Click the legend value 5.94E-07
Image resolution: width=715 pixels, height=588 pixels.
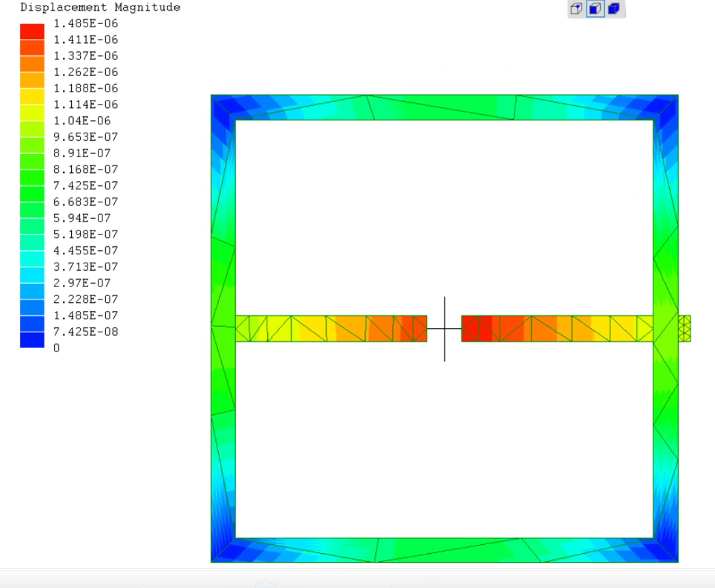(x=82, y=218)
